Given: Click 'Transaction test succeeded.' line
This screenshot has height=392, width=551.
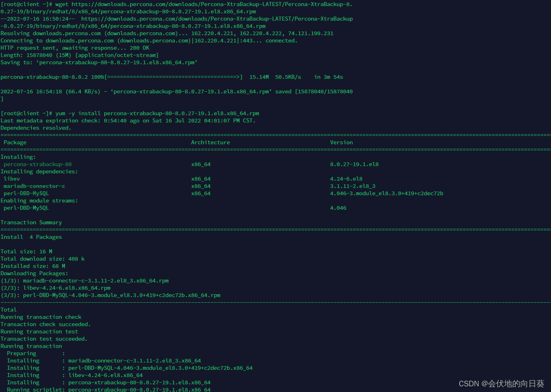Looking at the screenshot, I should click(44, 339).
